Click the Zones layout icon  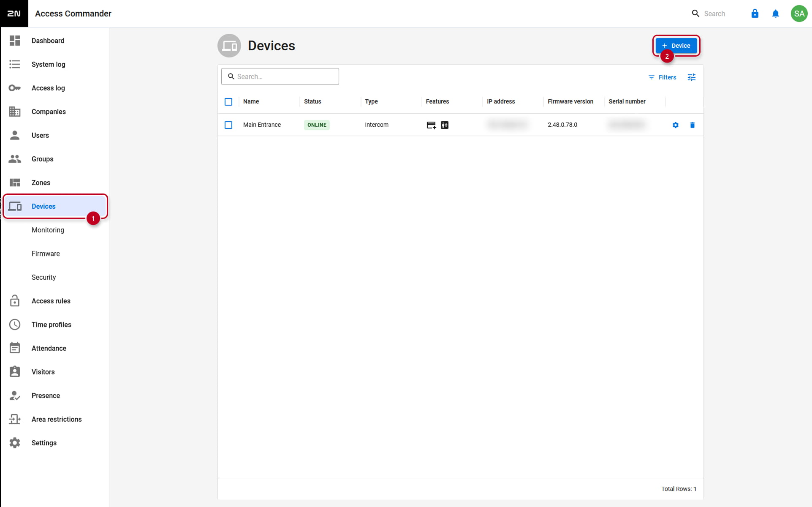point(15,183)
